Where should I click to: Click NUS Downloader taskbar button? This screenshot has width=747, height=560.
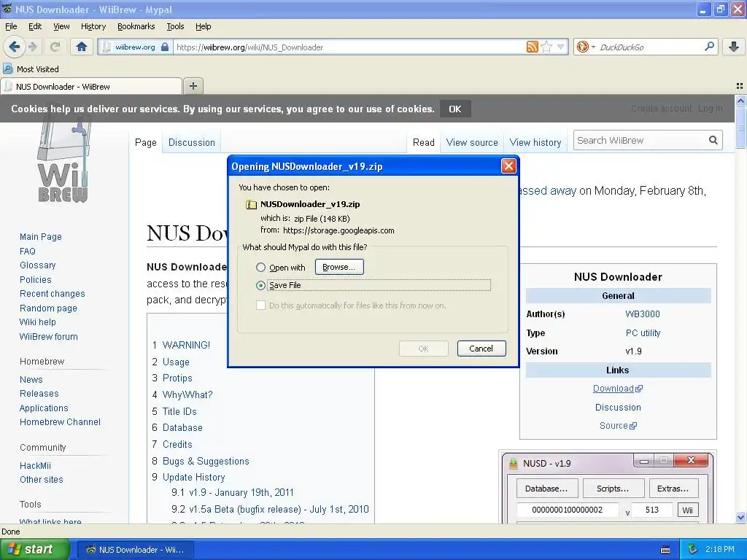coord(135,550)
